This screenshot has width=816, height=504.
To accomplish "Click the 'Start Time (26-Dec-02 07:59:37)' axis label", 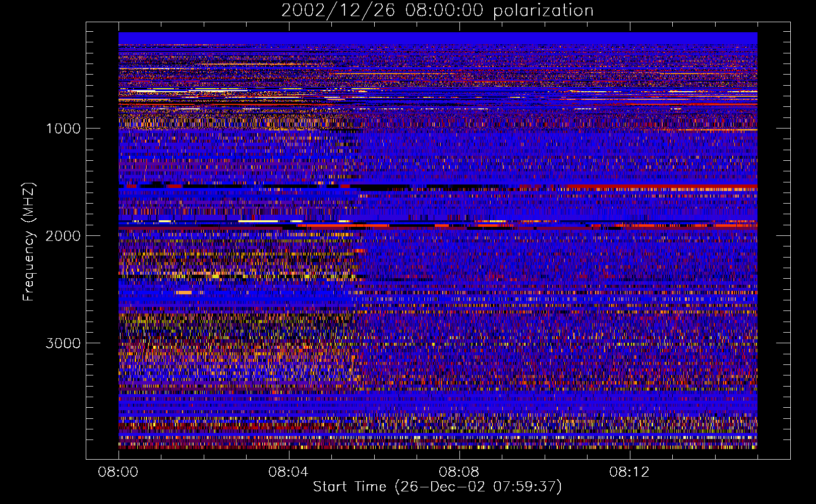I will click(x=437, y=487).
